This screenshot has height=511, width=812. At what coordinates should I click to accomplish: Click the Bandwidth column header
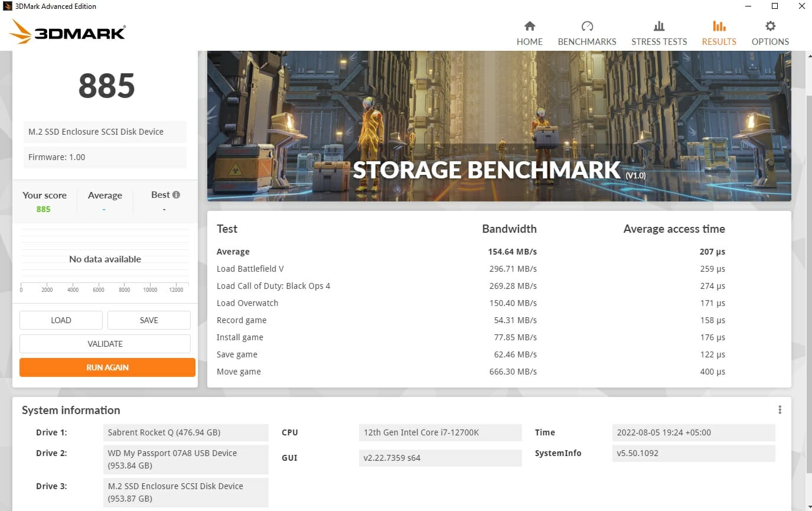point(509,229)
